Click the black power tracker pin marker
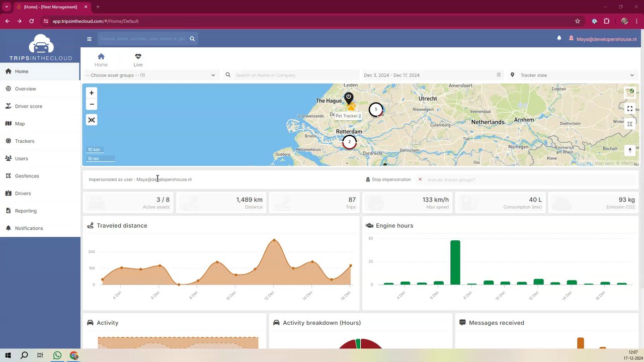The height and width of the screenshot is (362, 644). [349, 98]
